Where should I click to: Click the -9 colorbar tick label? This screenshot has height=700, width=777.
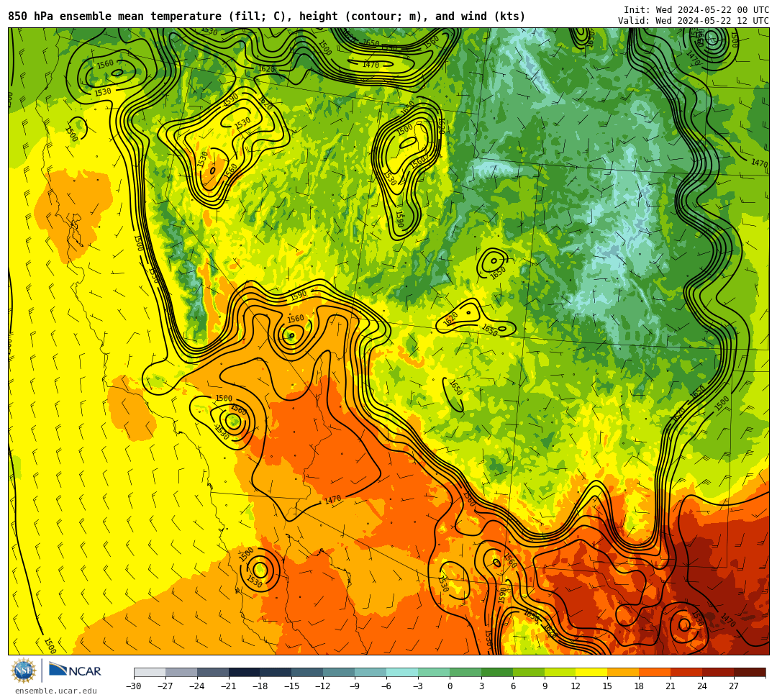pyautogui.click(x=355, y=686)
